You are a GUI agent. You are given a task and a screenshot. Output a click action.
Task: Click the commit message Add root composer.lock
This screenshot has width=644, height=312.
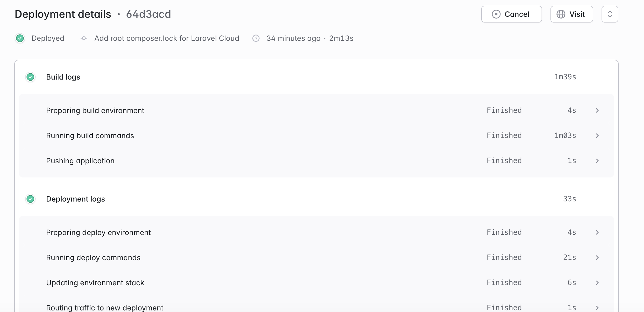click(x=167, y=38)
